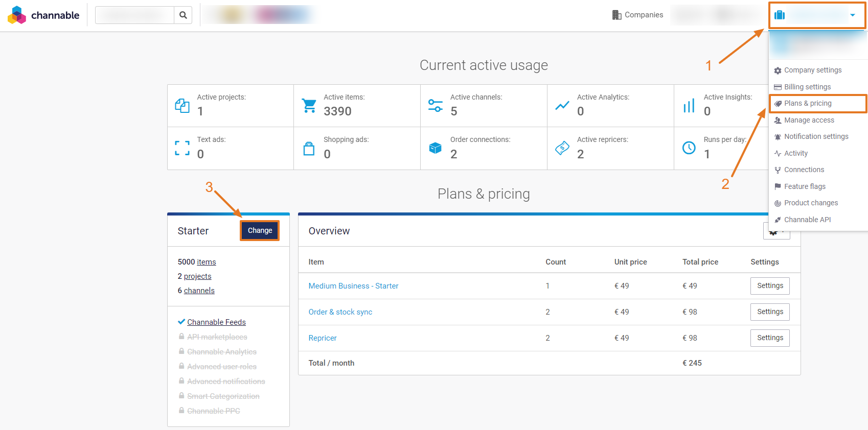Click the Change plan button
868x430 pixels.
260,230
